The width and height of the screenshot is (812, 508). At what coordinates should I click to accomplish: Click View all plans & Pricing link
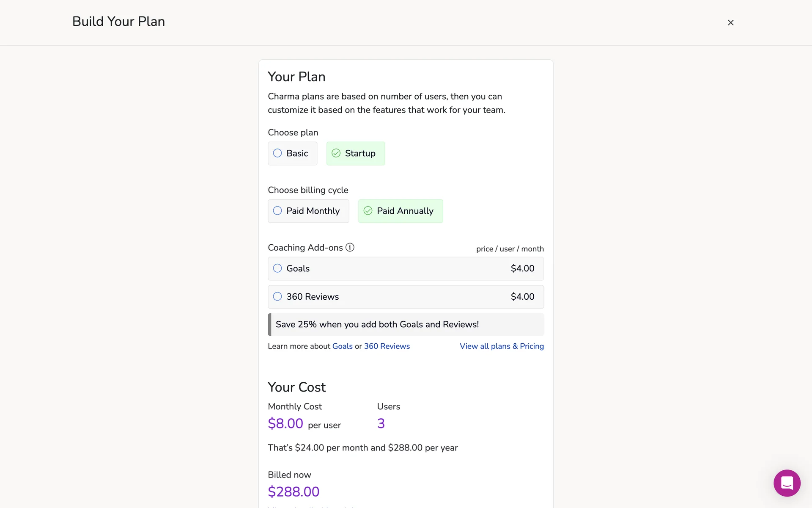502,346
